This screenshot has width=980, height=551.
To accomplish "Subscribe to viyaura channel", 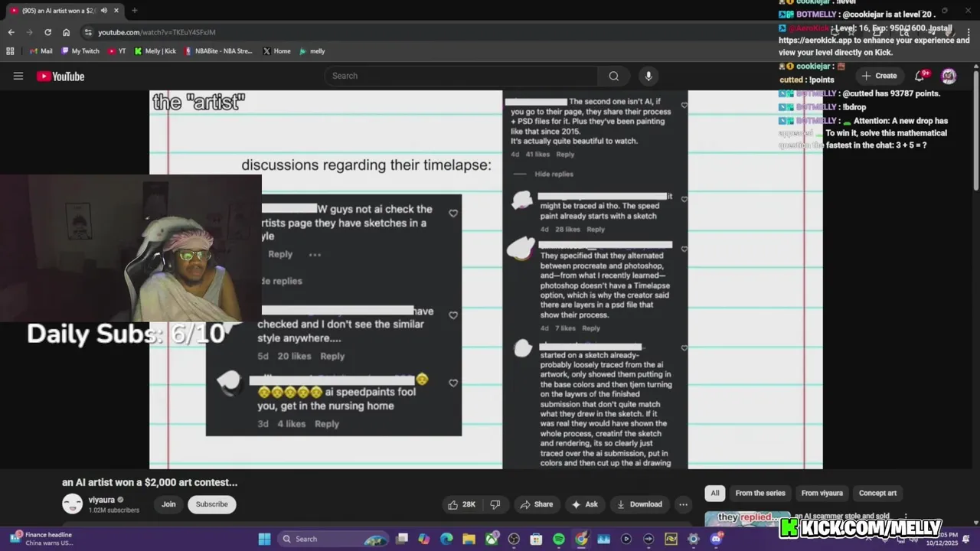I will [211, 504].
